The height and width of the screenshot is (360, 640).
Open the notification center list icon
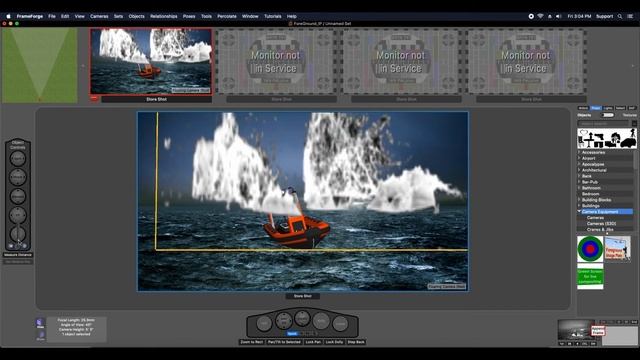630,16
